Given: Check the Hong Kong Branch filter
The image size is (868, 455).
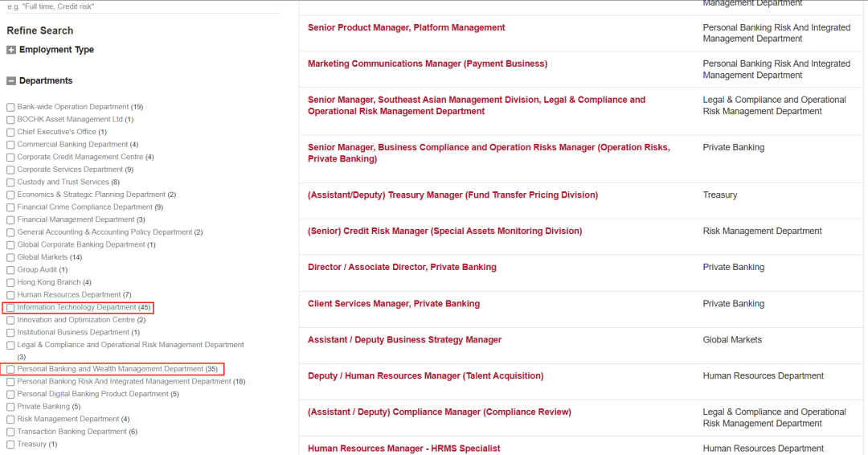Looking at the screenshot, I should pos(10,282).
